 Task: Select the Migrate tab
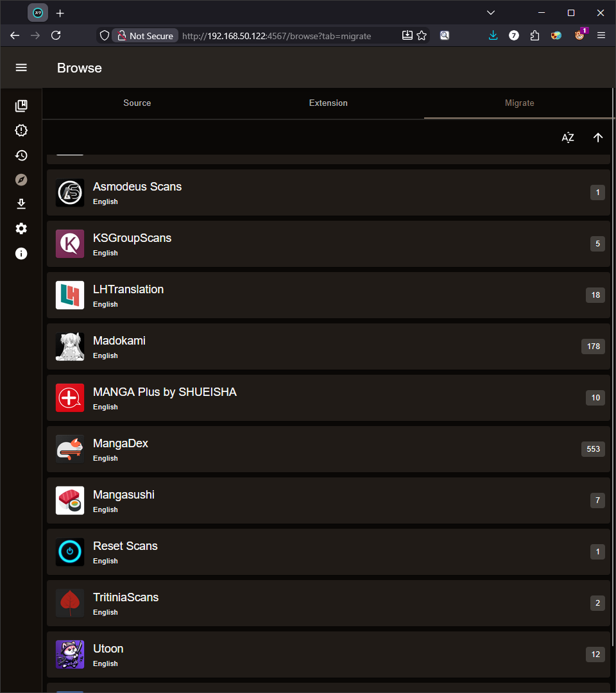[x=519, y=103]
